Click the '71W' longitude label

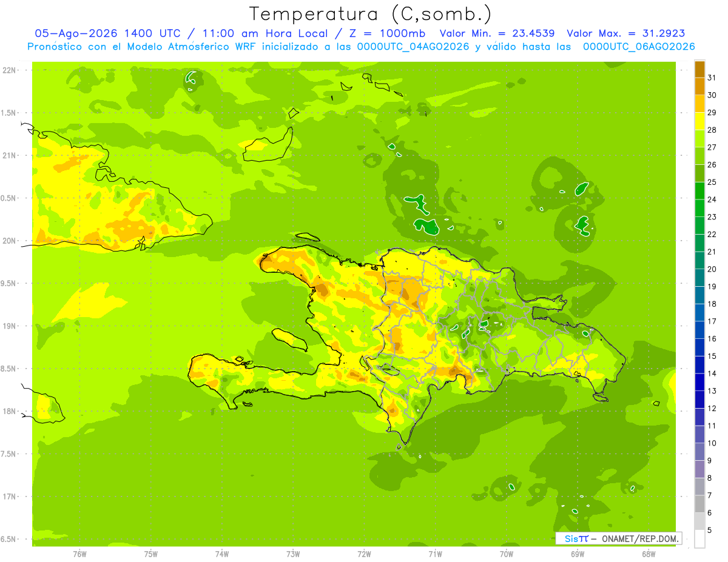[435, 554]
